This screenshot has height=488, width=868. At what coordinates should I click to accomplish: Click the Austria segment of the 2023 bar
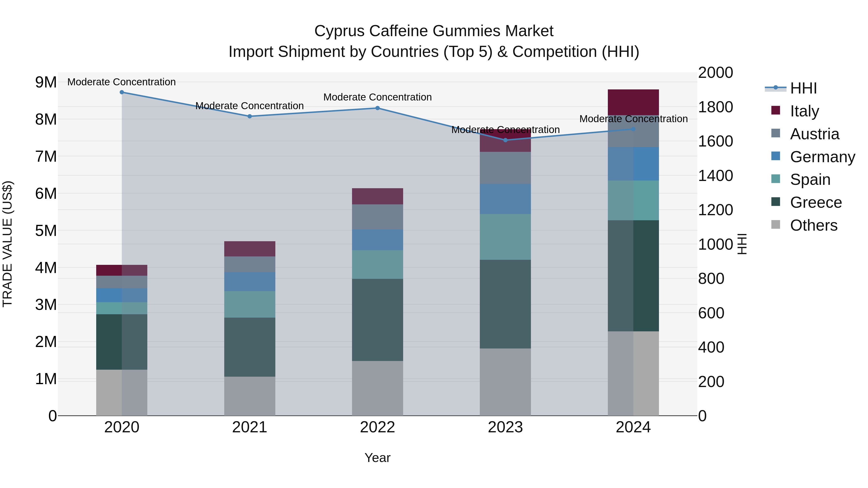(x=505, y=168)
